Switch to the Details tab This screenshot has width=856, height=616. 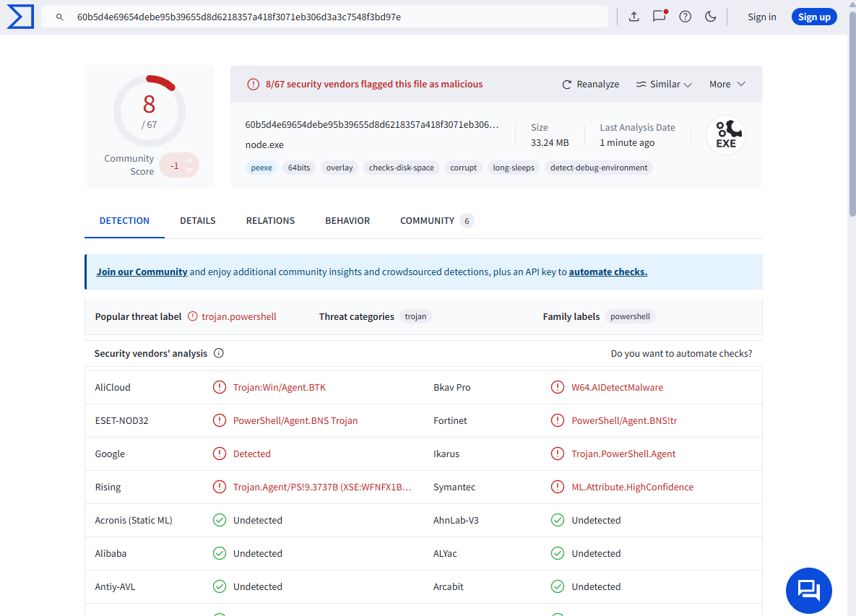(x=198, y=221)
